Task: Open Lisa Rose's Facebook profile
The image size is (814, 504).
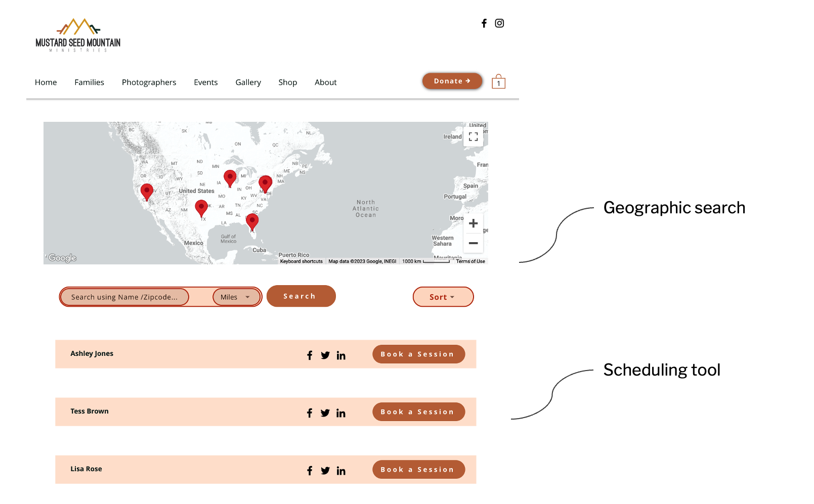Action: (310, 471)
